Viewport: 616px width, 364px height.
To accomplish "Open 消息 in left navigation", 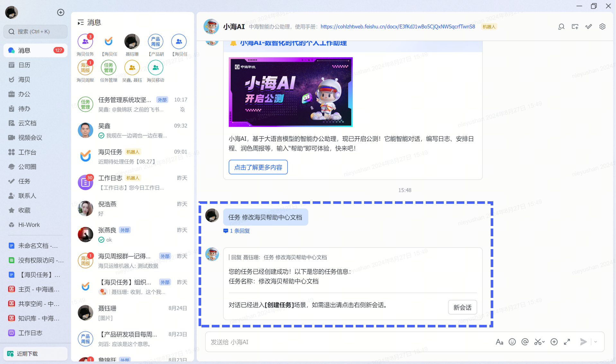I will click(35, 50).
